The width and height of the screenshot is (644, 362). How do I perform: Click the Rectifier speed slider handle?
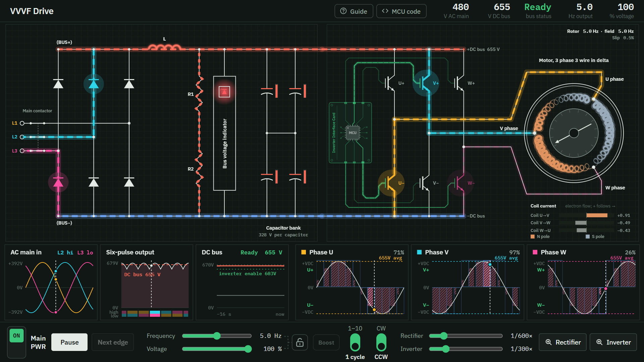coord(444,336)
